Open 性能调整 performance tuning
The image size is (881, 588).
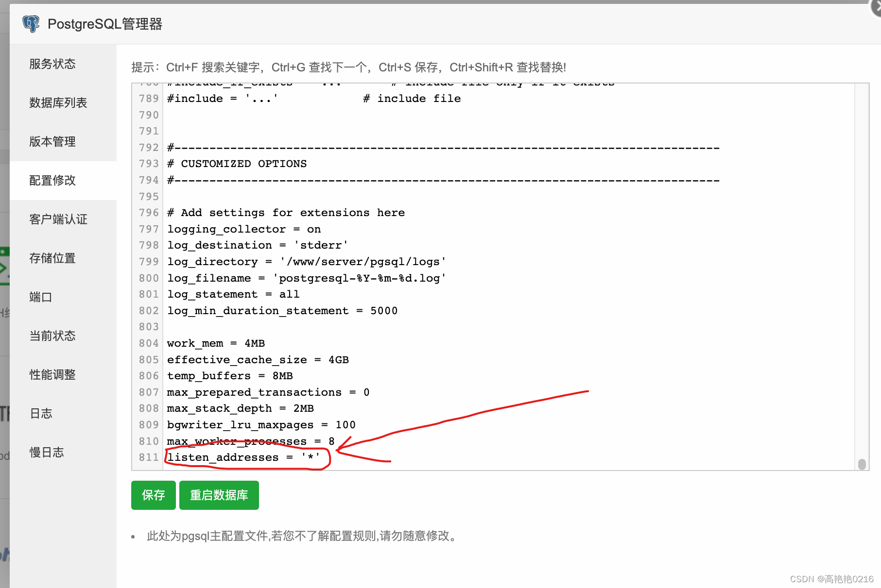pyautogui.click(x=52, y=374)
